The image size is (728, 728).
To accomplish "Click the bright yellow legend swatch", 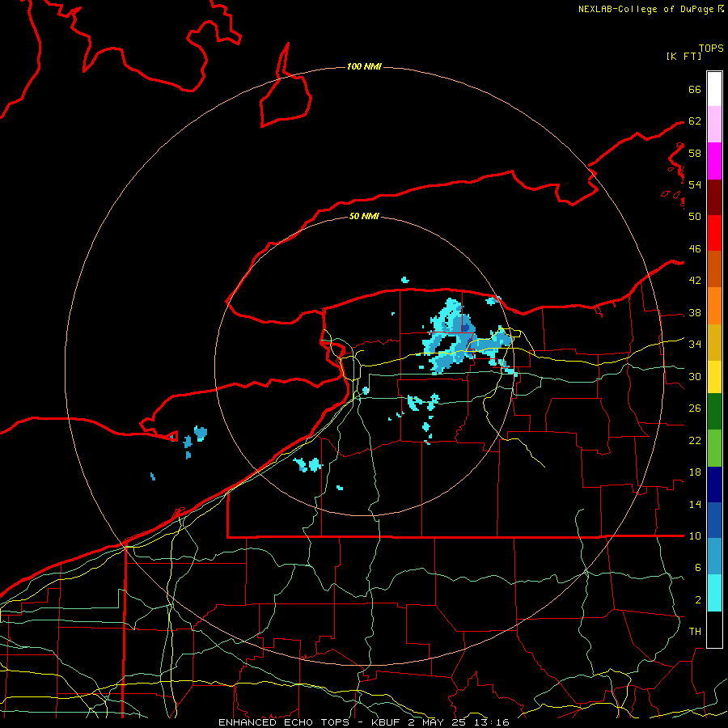I will click(x=714, y=377).
